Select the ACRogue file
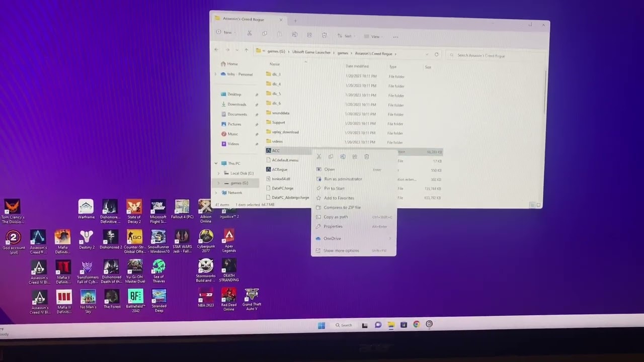 pos(279,169)
